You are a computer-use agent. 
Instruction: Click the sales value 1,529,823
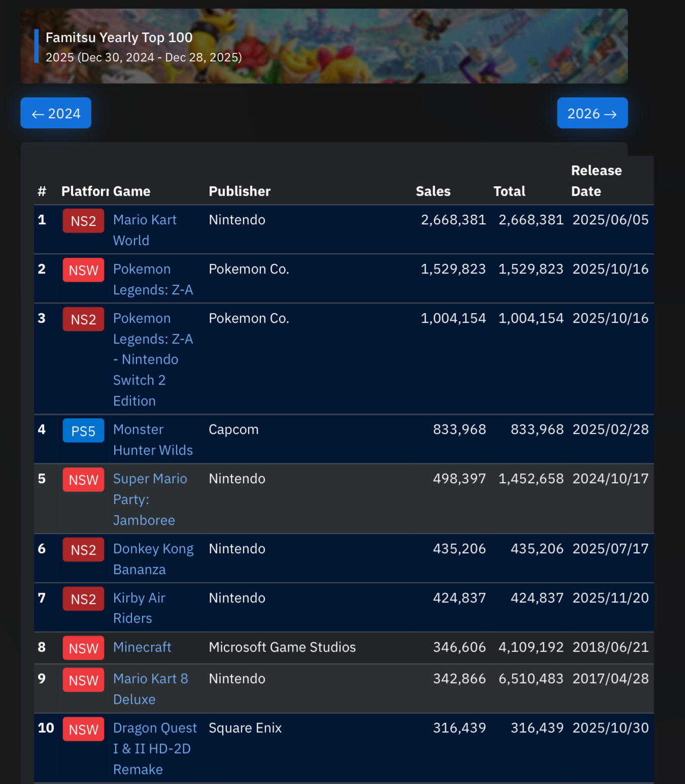click(453, 269)
